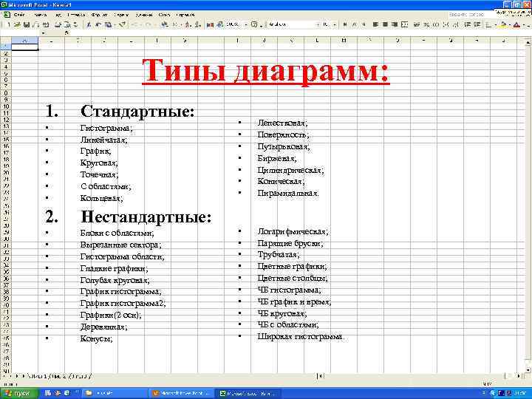Redo the action via the toolbar arrow
Viewport: 532px width, 399px height.
click(x=149, y=25)
